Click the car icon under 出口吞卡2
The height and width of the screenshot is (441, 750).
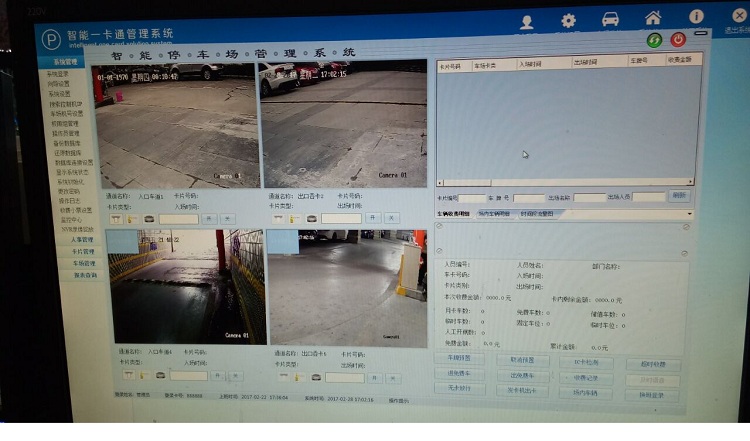tap(311, 219)
